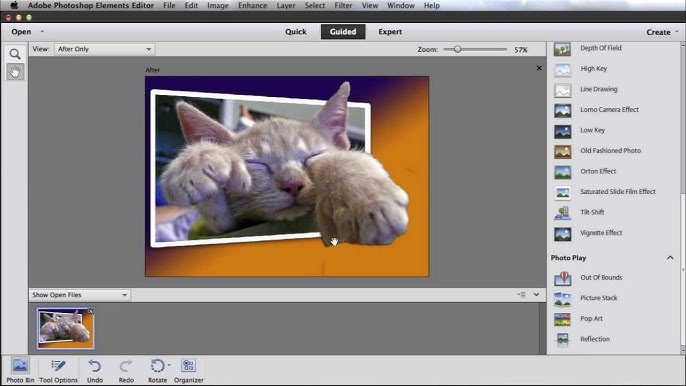Pick the Low Key effect icon
The image size is (686, 386).
tap(562, 131)
